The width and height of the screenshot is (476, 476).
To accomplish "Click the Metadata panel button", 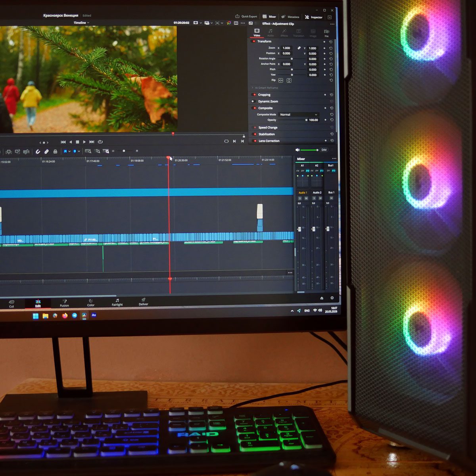I will 290,17.
